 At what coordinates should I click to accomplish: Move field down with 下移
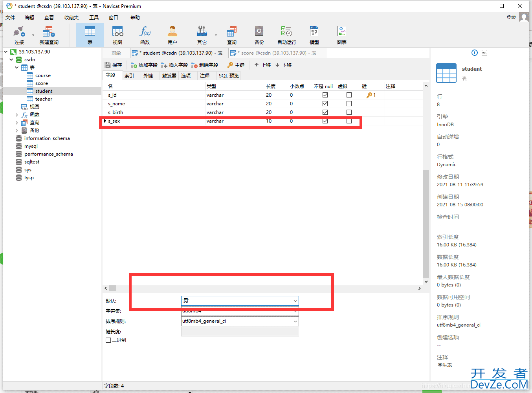pyautogui.click(x=283, y=65)
